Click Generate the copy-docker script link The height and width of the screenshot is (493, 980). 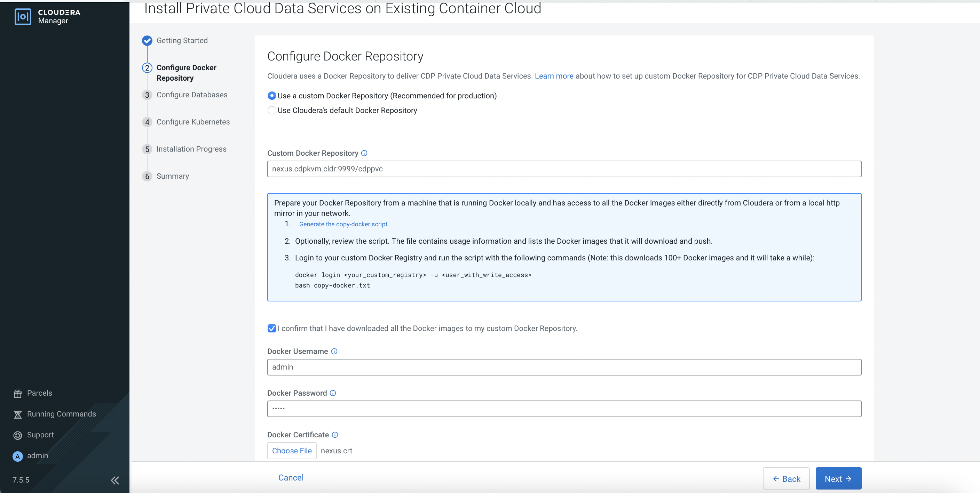(x=343, y=224)
